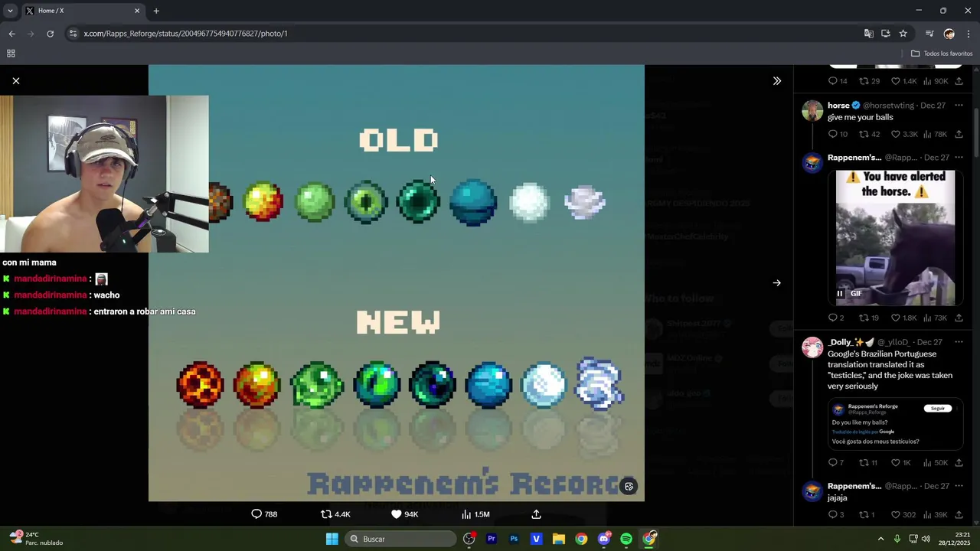This screenshot has height=551, width=980.
Task: Share horse's comment
Action: coord(959,134)
